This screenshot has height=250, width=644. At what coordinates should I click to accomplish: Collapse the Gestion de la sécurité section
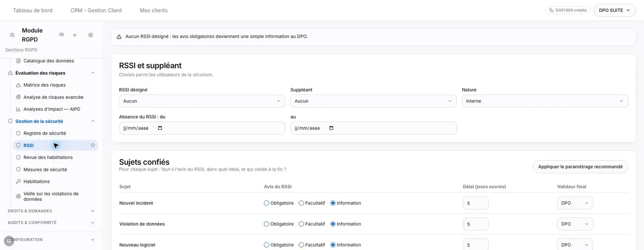[92, 121]
